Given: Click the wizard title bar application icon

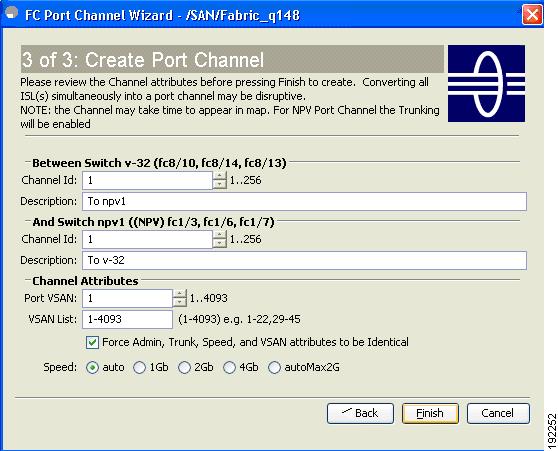Looking at the screenshot, I should 12,13.
